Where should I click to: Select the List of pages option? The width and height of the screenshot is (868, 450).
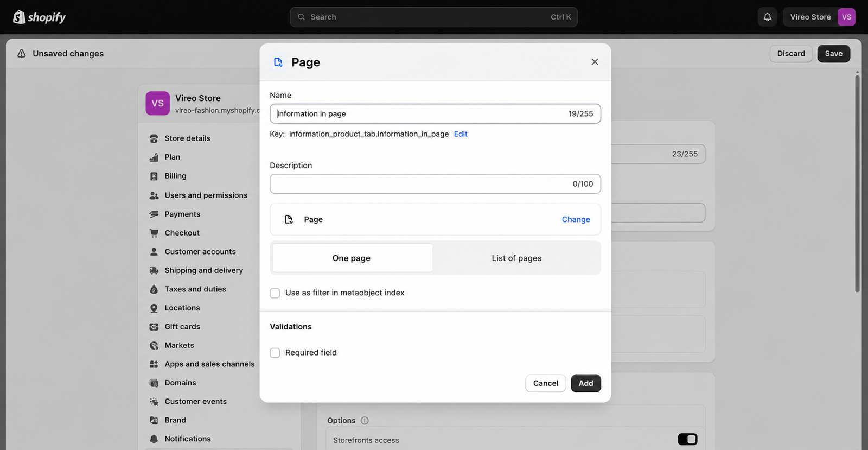(x=516, y=258)
